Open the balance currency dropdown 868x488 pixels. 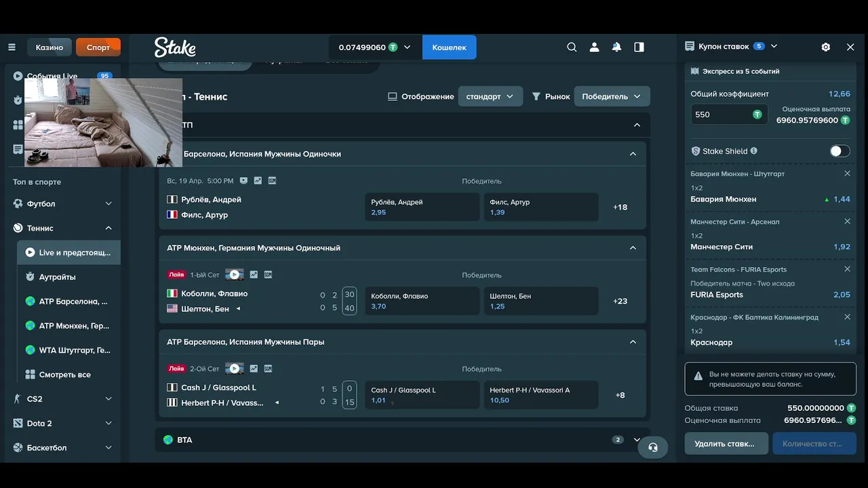(375, 47)
